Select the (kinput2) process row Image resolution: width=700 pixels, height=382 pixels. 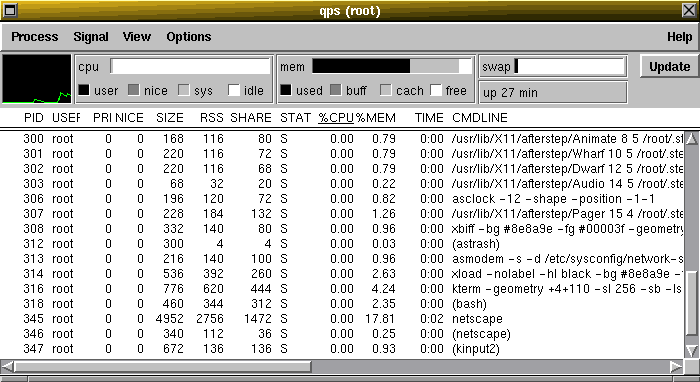click(x=342, y=349)
